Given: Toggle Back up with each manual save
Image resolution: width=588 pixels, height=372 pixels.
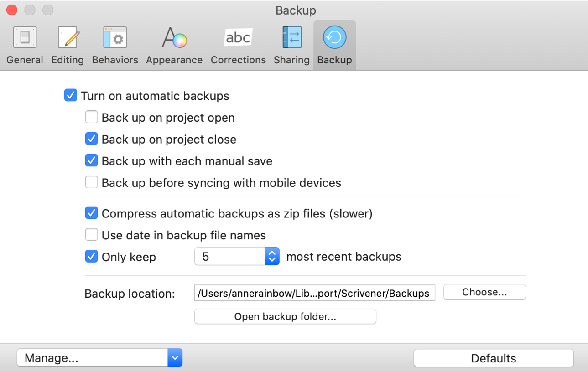Looking at the screenshot, I should (92, 161).
